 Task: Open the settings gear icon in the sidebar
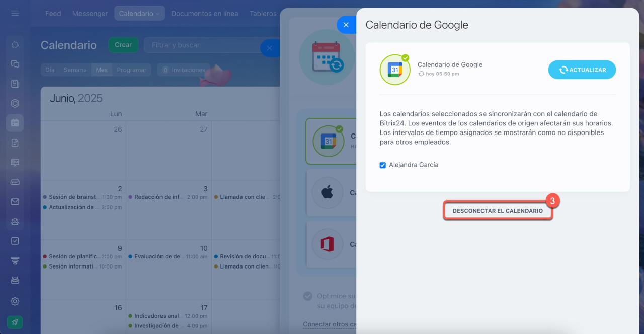tap(15, 301)
